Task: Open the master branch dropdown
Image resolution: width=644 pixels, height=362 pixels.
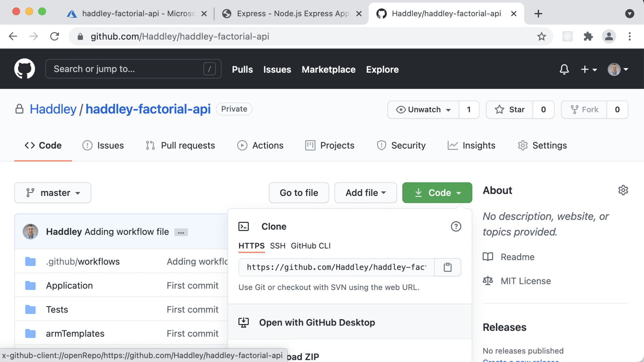Action: (53, 193)
